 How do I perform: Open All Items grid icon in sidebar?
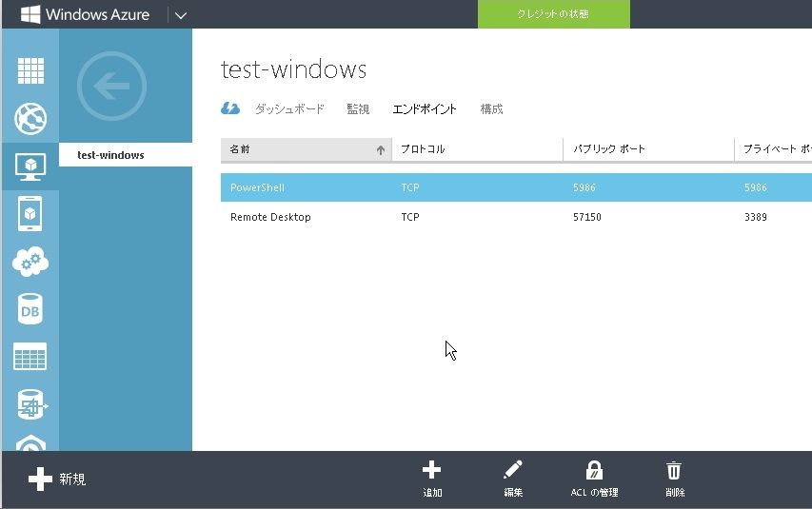[x=30, y=70]
